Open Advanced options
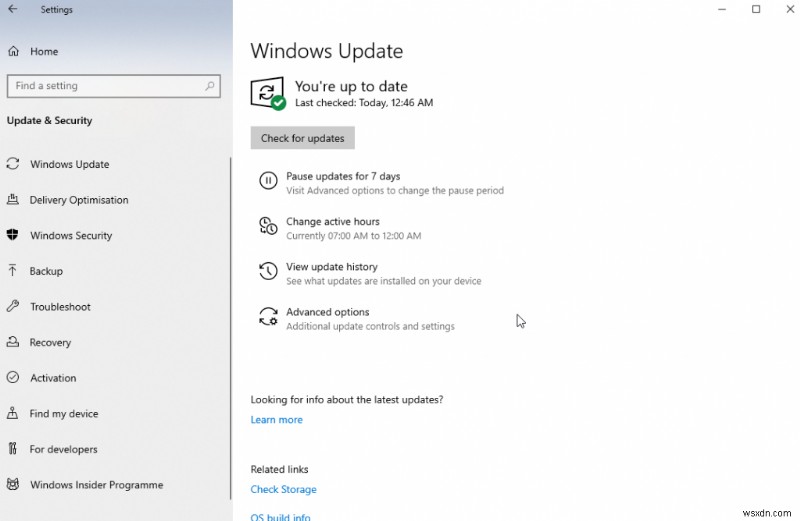 pyautogui.click(x=328, y=312)
